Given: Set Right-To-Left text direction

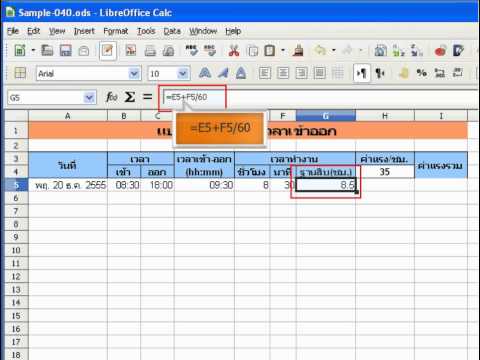Looking at the screenshot, I should pos(380,73).
